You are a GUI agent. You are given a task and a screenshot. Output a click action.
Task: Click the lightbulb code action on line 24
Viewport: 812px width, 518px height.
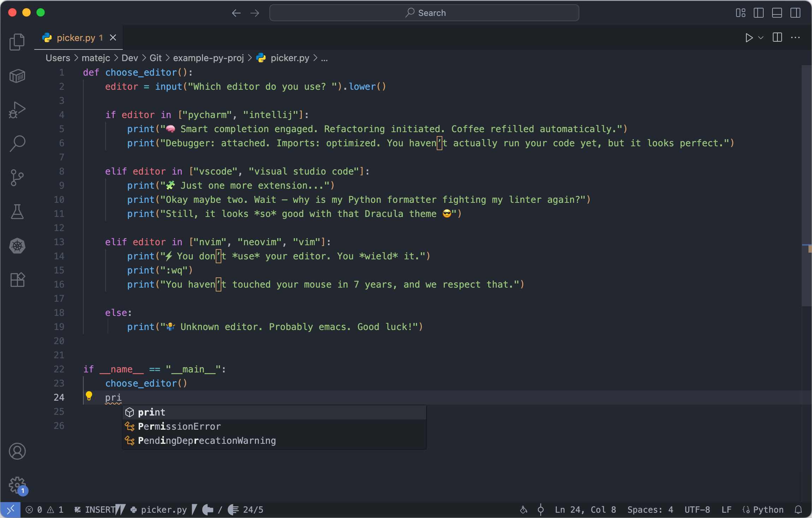89,396
